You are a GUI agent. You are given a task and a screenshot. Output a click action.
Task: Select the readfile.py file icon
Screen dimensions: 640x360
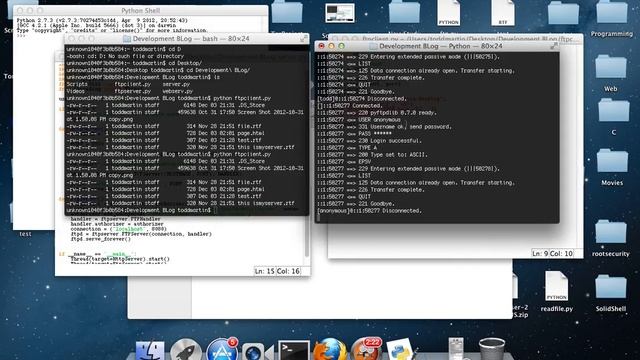click(556, 287)
